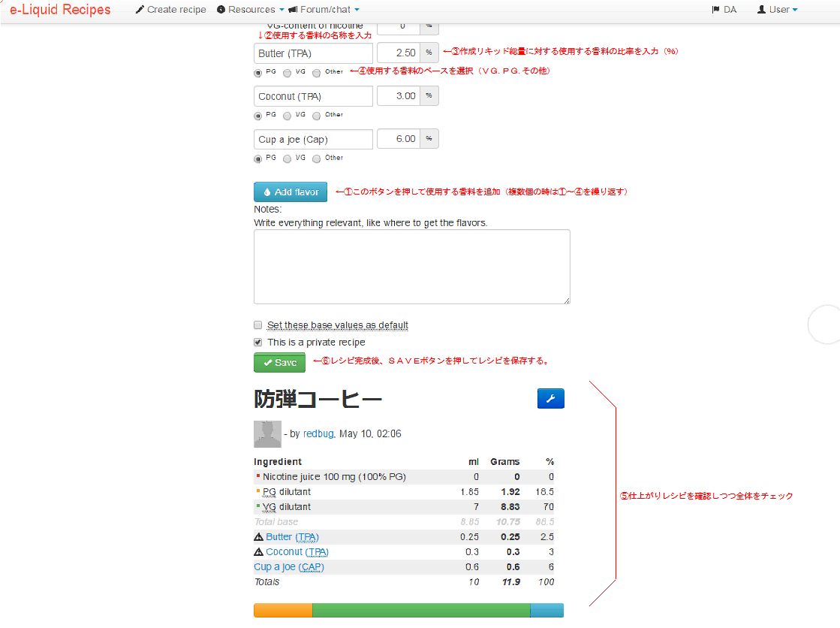The width and height of the screenshot is (840, 628).
Task: Click warning icon beside Butter (TPA) ingredient
Action: click(259, 537)
